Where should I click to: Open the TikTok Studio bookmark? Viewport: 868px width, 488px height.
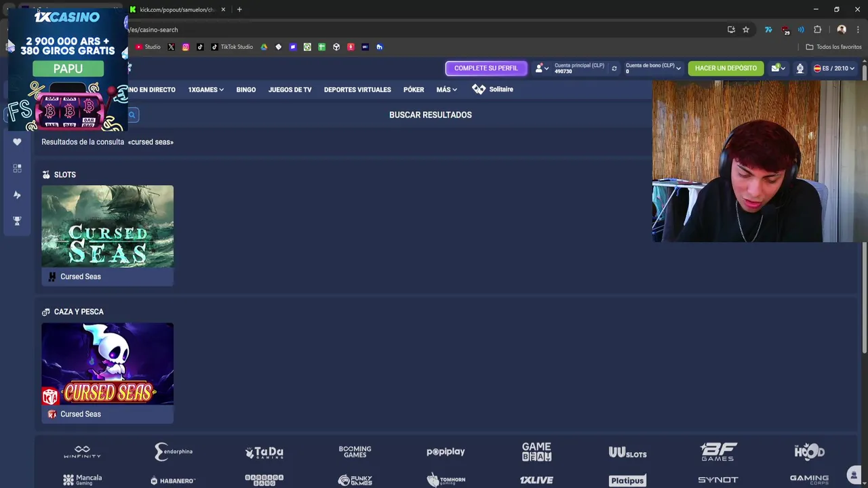232,47
